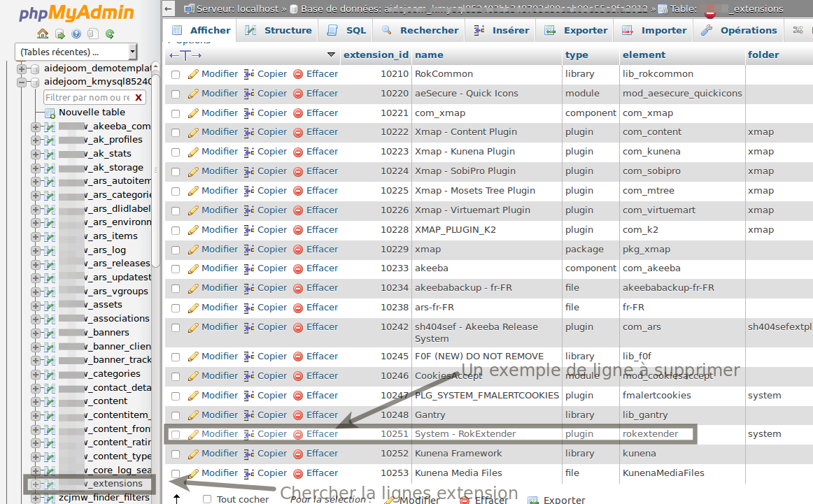The height and width of the screenshot is (504, 813).
Task: Click pencil Modifier icon for RokCommon row
Action: 193,74
